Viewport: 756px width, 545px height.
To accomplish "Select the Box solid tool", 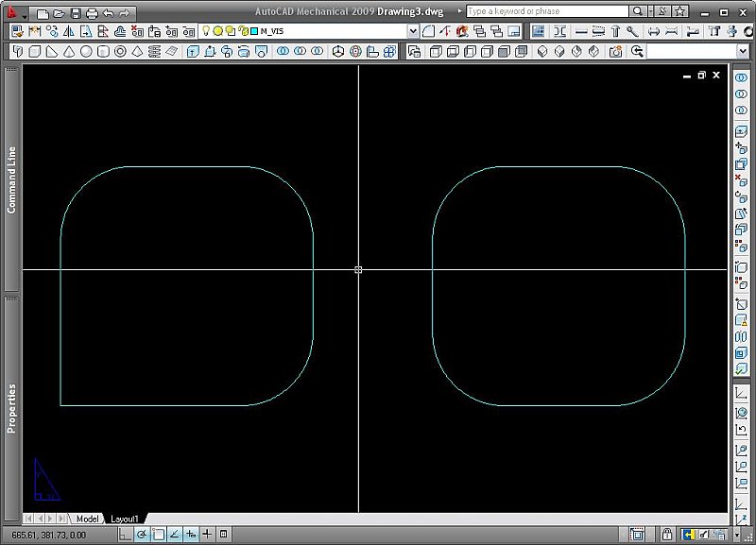I will coord(34,51).
